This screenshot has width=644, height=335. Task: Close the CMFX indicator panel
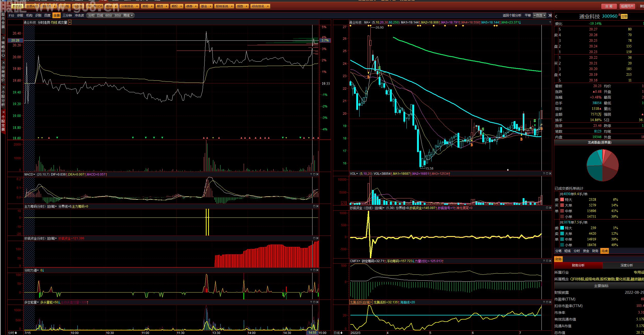click(550, 261)
